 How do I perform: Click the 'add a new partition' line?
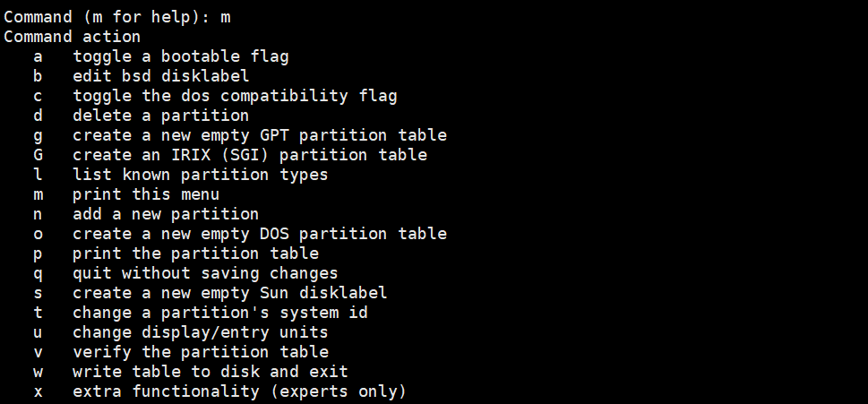point(166,214)
